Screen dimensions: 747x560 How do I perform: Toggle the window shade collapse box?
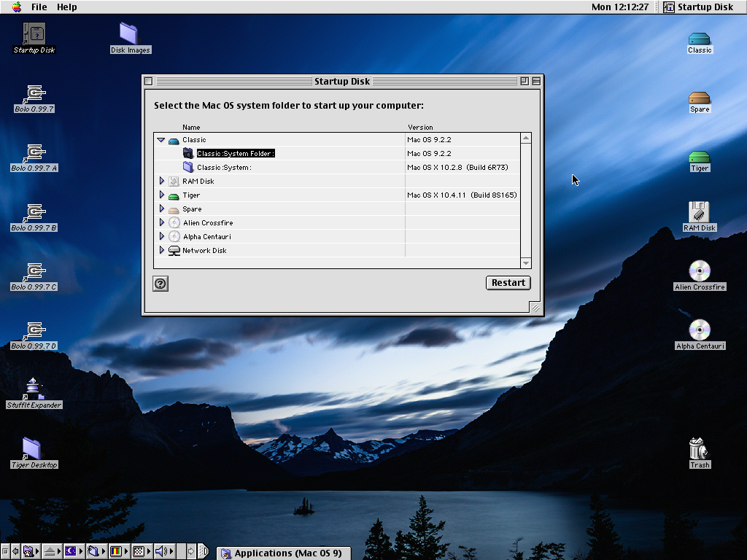click(536, 81)
